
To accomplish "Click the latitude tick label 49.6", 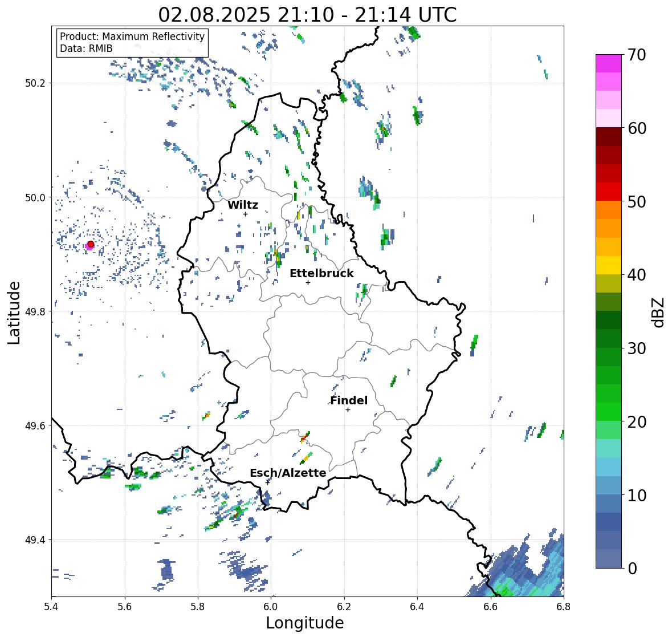I will click(35, 425).
